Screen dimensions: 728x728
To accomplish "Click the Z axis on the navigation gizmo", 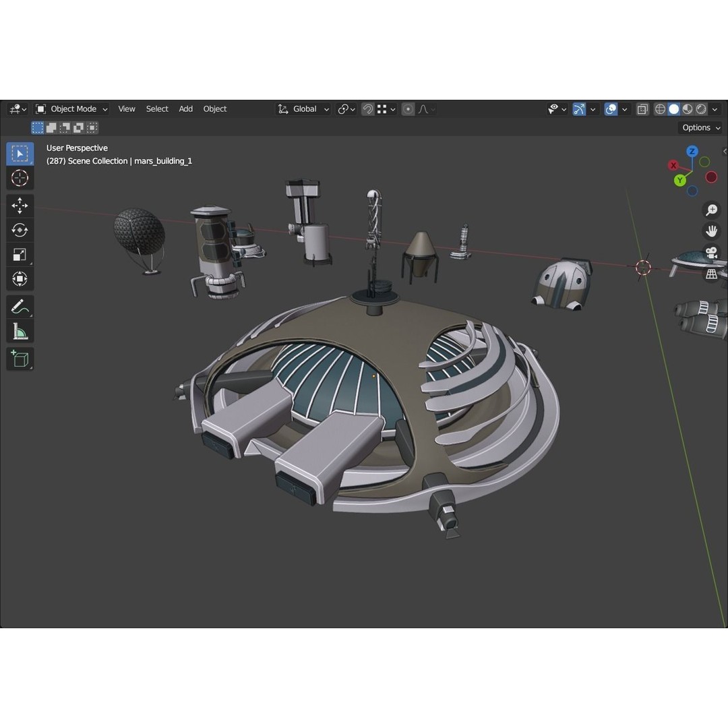I will [x=692, y=151].
